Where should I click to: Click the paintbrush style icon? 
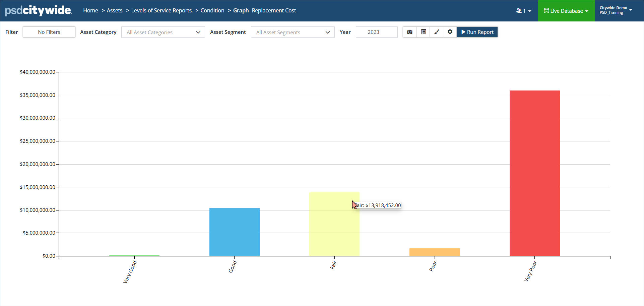click(437, 32)
